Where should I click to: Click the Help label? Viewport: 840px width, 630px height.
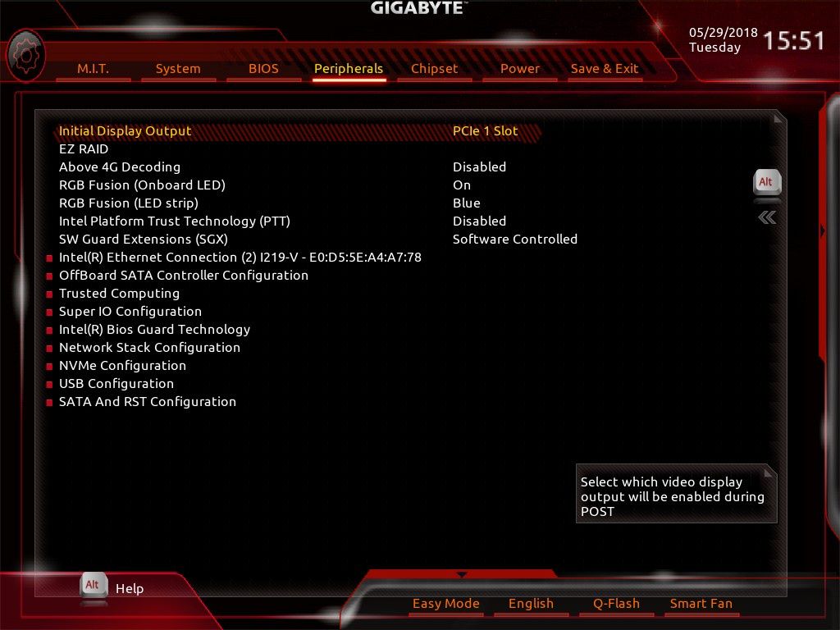click(130, 589)
